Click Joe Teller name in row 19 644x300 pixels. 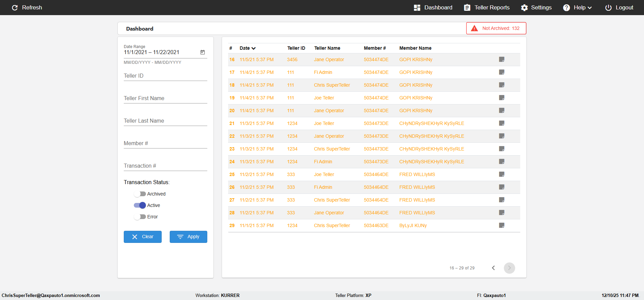click(324, 98)
